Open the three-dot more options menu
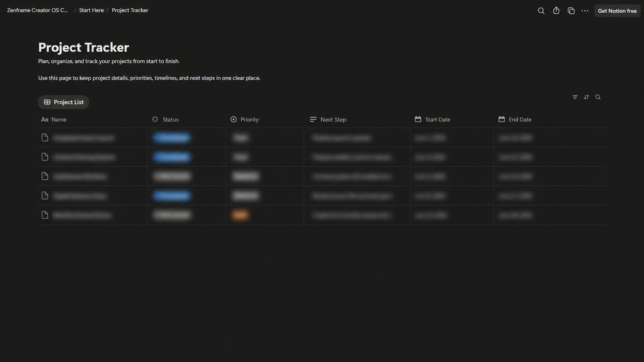The height and width of the screenshot is (362, 644). 585,11
